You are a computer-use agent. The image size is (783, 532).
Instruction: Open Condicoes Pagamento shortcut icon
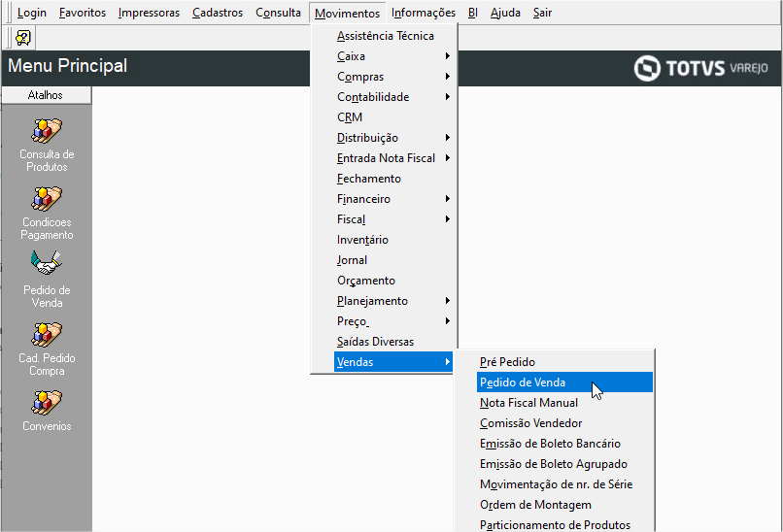click(47, 199)
